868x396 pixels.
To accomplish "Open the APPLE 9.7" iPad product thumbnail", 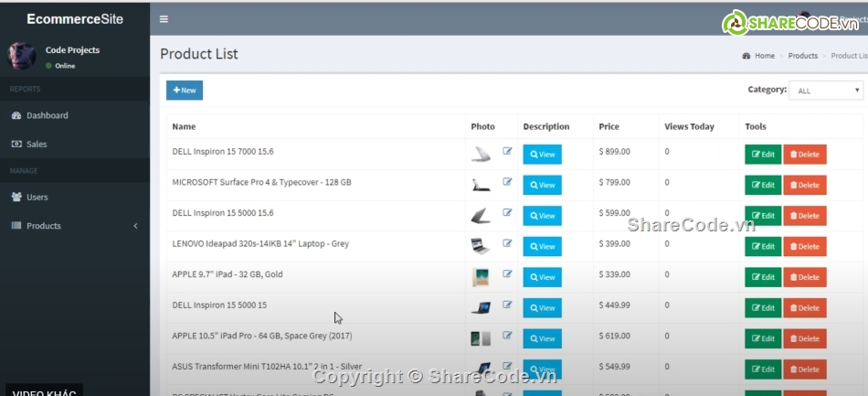I will click(481, 277).
